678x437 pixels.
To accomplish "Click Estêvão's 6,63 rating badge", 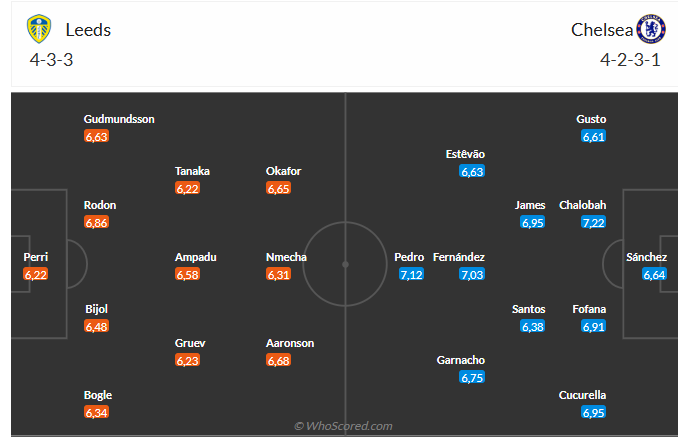I will click(472, 171).
